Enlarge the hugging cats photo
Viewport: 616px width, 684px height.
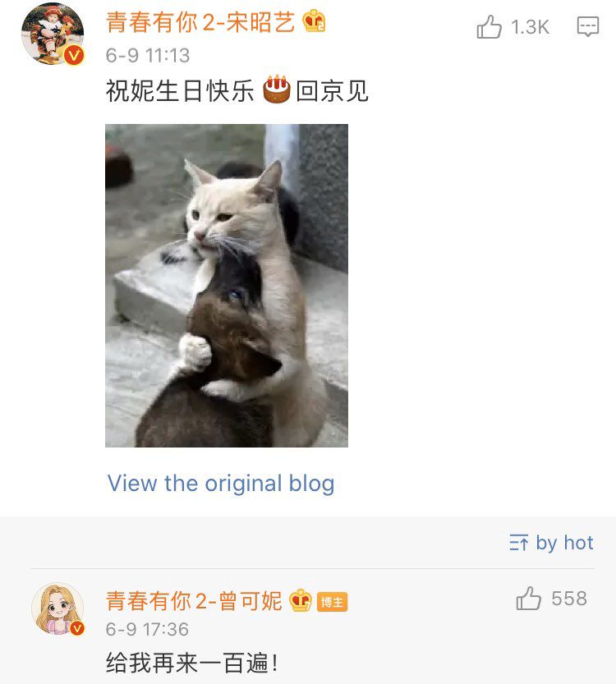(227, 286)
